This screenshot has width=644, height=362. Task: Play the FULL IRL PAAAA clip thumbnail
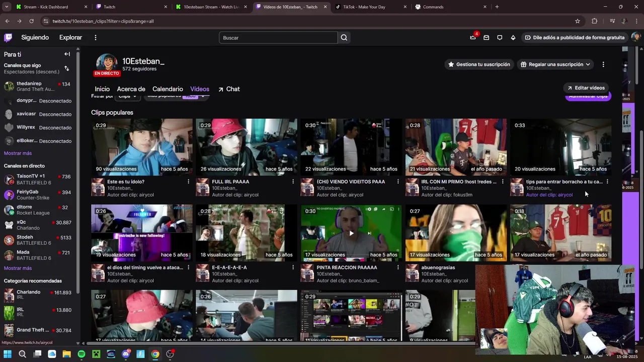point(247,147)
